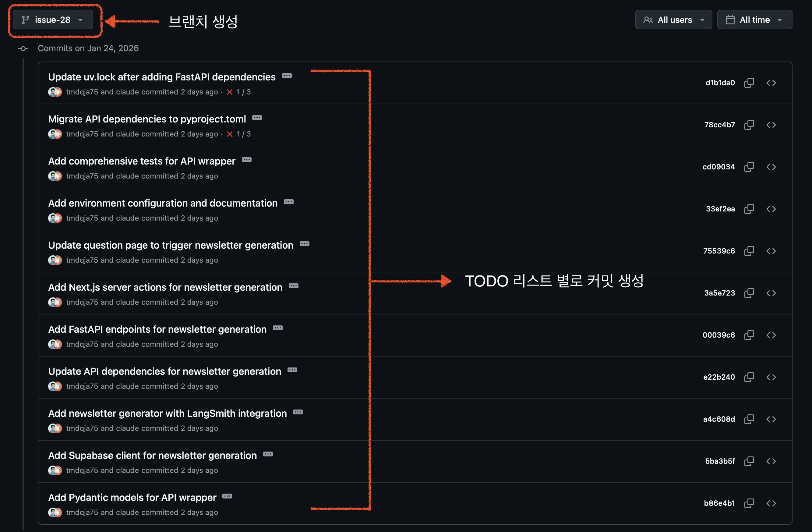Open the Migrate API dependencies to pyproject.toml commit

tap(147, 119)
